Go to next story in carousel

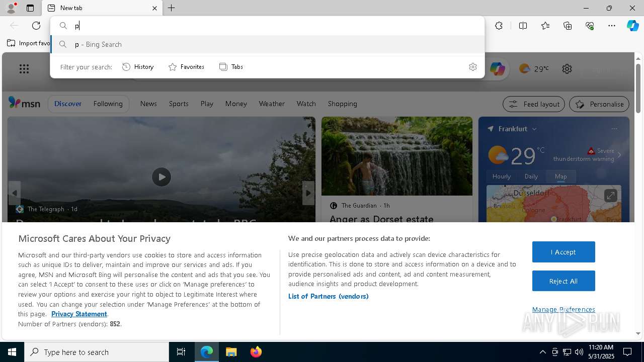(308, 193)
